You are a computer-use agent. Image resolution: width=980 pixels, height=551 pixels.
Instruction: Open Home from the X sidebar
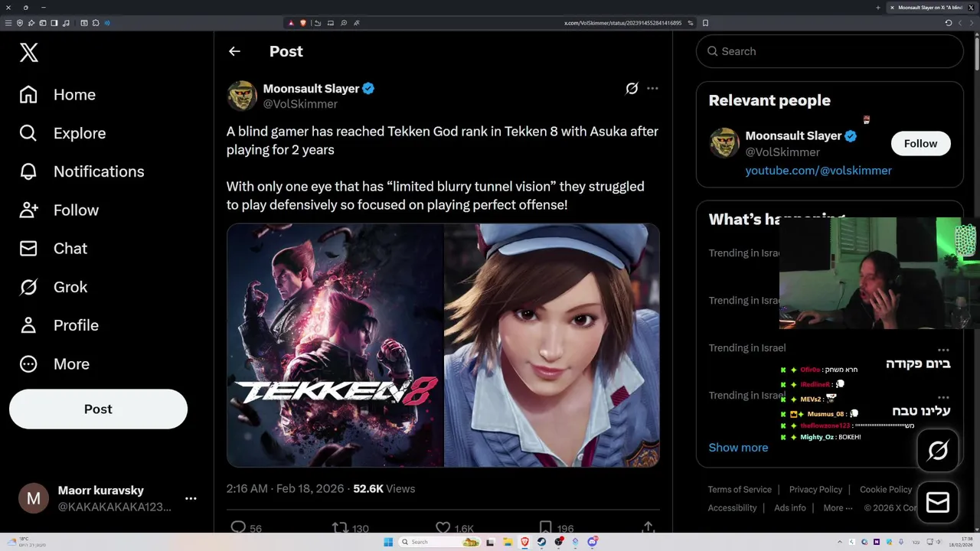[57, 95]
